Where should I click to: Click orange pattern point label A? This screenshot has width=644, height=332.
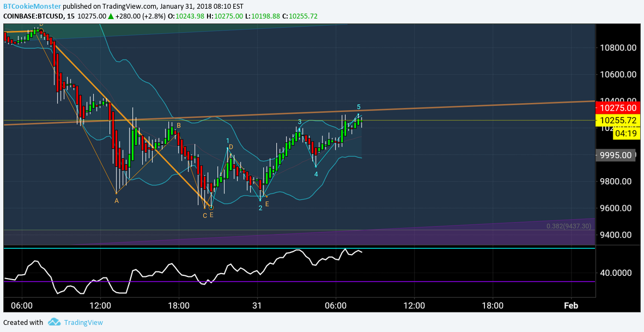(x=117, y=201)
